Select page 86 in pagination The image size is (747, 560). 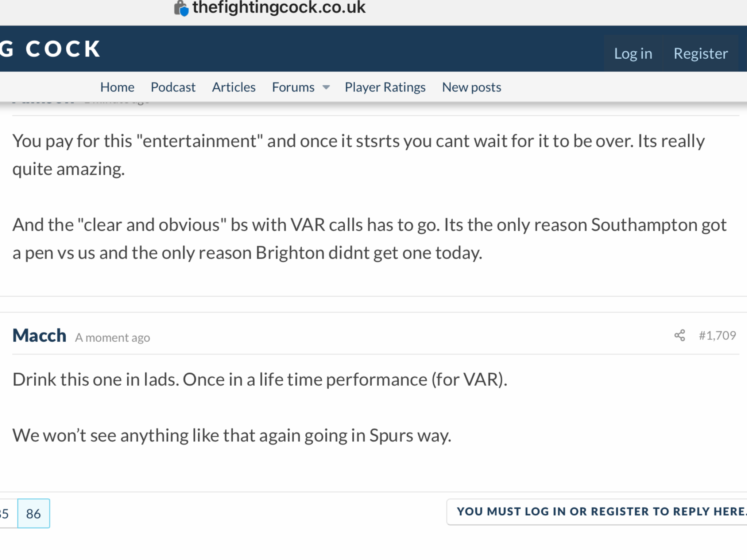pyautogui.click(x=34, y=513)
